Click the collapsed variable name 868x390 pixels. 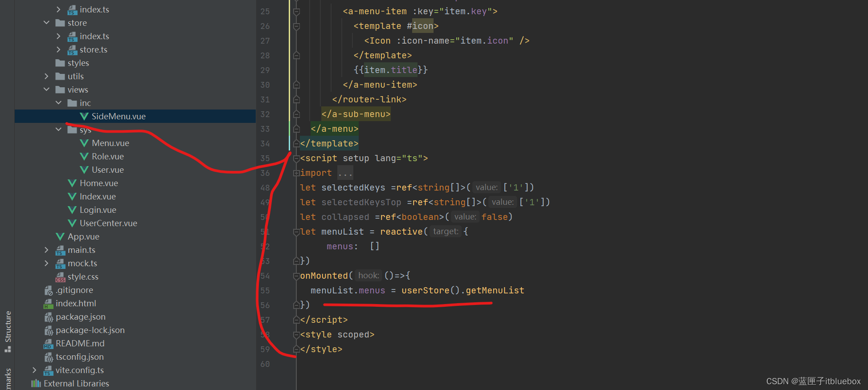(x=345, y=217)
